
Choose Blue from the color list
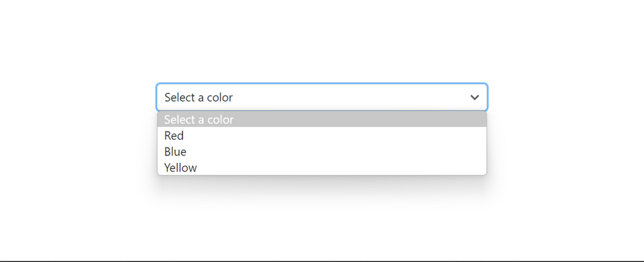click(322, 152)
